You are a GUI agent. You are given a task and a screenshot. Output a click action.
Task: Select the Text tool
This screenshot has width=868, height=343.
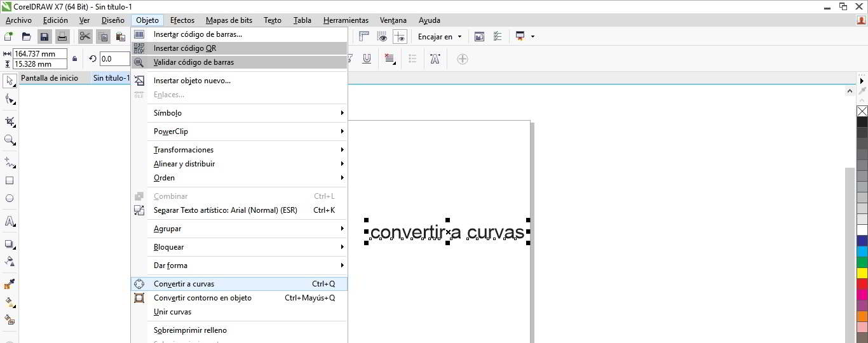10,222
